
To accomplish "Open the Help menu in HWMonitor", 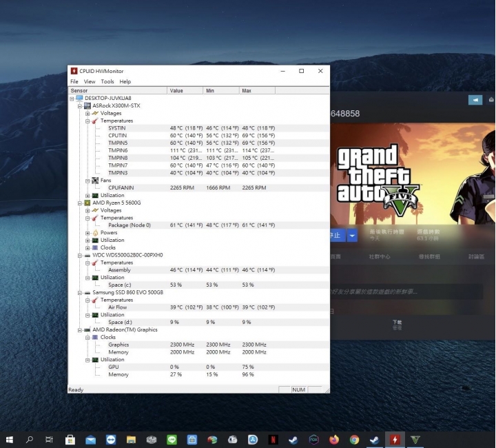I will [x=125, y=81].
